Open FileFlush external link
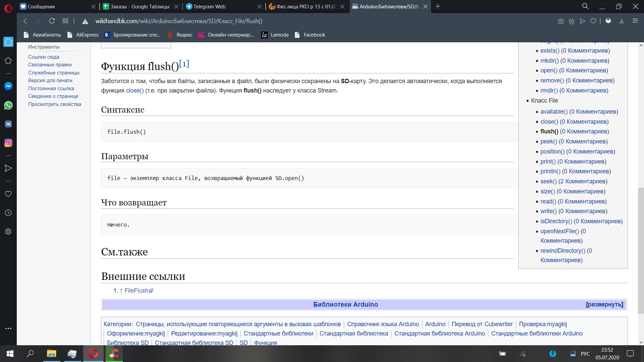This screenshot has height=362, width=644. click(x=139, y=291)
